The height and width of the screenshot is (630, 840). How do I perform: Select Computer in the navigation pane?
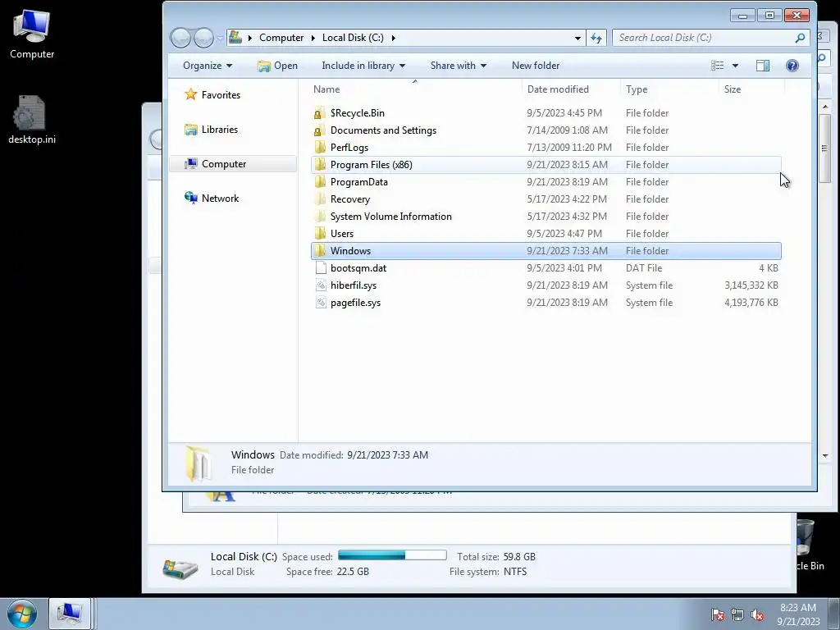click(x=234, y=164)
